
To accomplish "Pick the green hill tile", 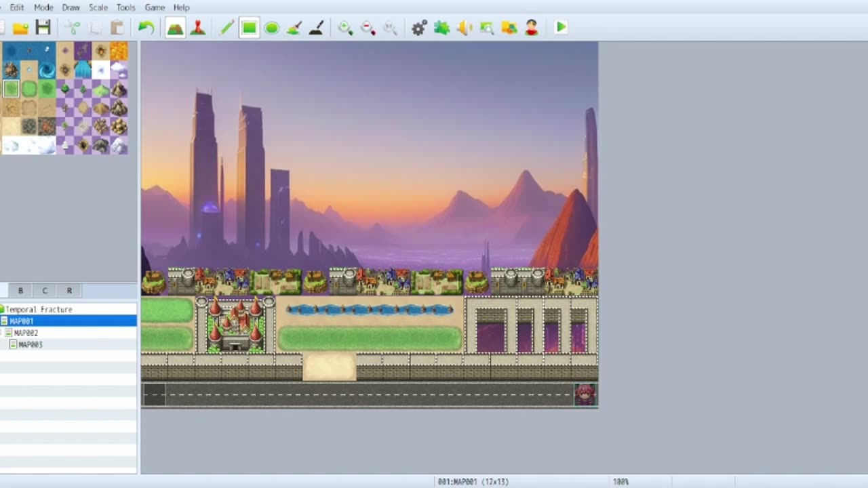I will 100,89.
